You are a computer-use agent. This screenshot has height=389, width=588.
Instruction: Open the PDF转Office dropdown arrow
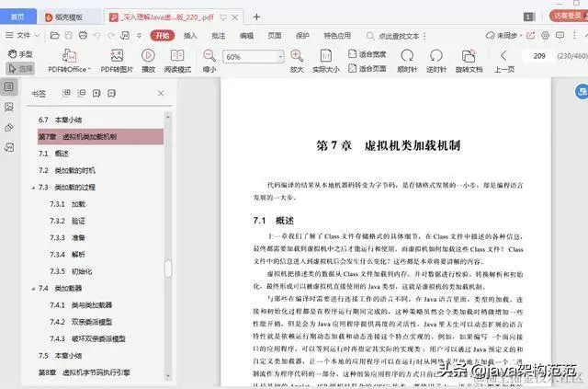click(x=89, y=70)
